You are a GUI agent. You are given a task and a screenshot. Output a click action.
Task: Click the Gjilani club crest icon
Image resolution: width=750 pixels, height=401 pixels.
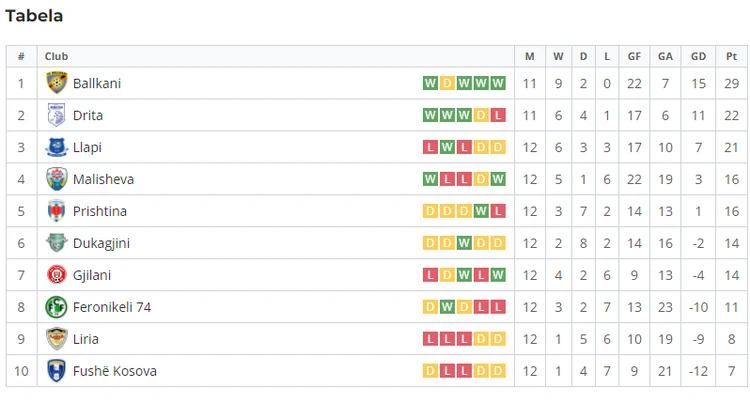[56, 275]
